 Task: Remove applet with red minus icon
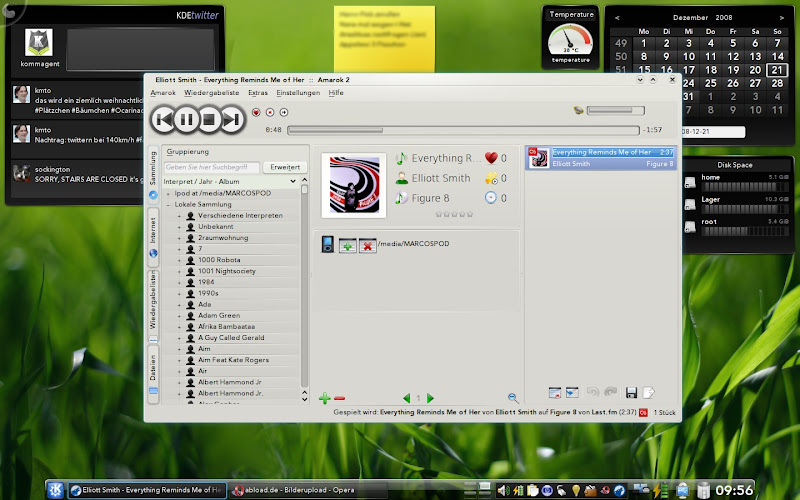[340, 398]
